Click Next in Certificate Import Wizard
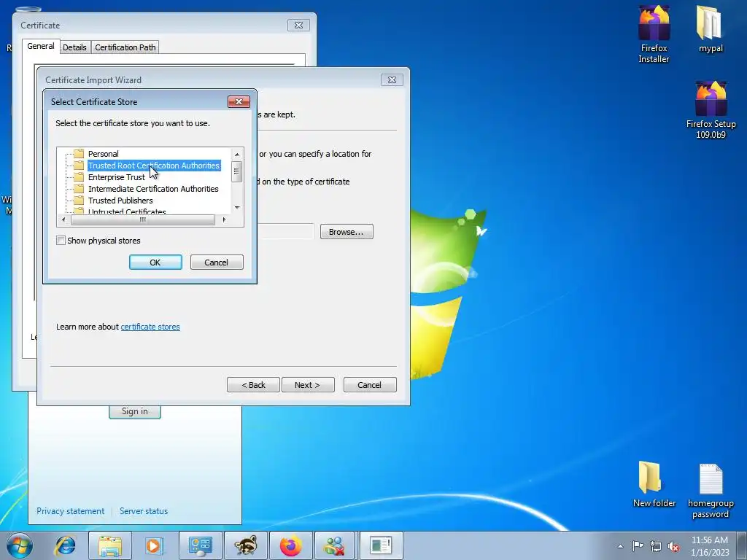Viewport: 747px width, 560px height. (308, 385)
